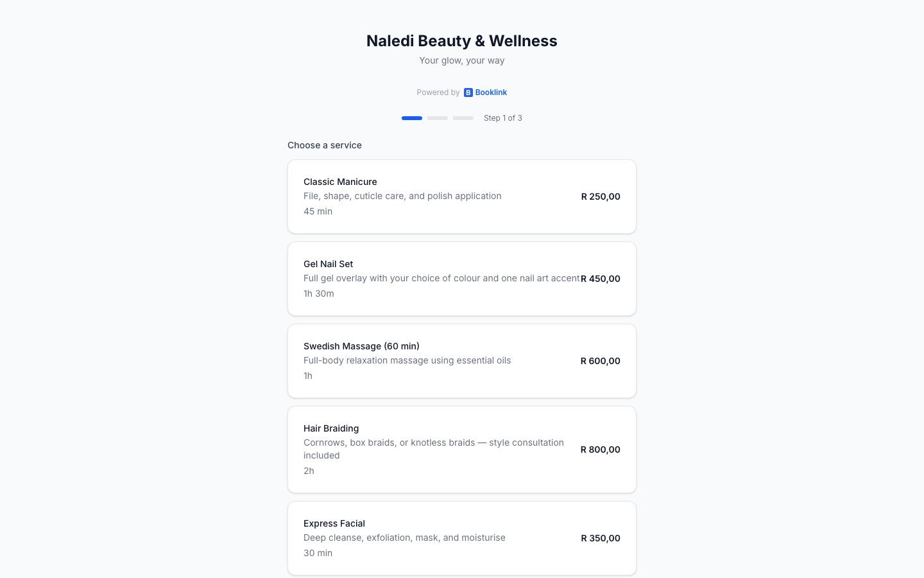The width and height of the screenshot is (924, 578).
Task: Click the Choose a service label
Action: (x=325, y=145)
